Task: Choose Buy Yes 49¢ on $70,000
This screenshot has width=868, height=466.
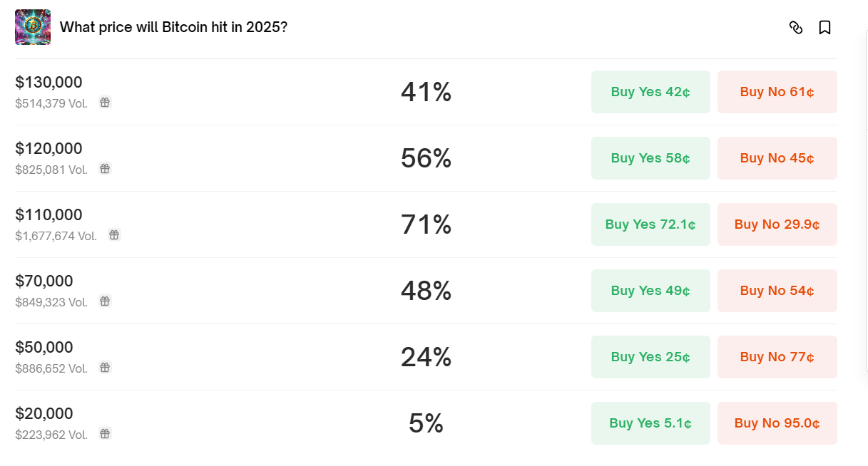Action: coord(650,291)
